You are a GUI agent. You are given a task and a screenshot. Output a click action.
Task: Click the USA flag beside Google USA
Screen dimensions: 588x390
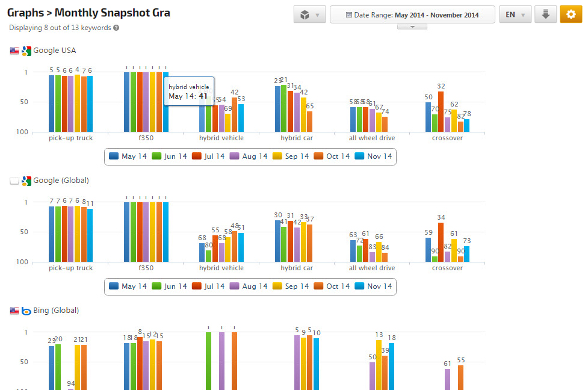(x=14, y=51)
